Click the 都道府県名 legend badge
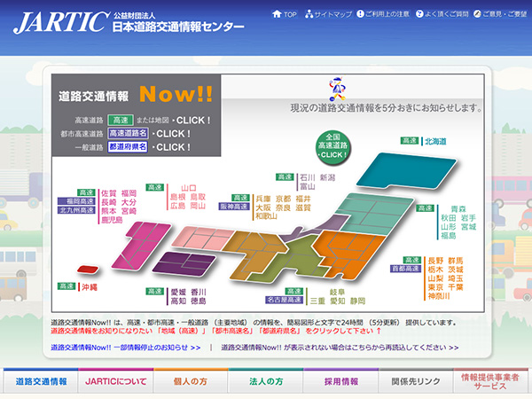 coord(128,147)
